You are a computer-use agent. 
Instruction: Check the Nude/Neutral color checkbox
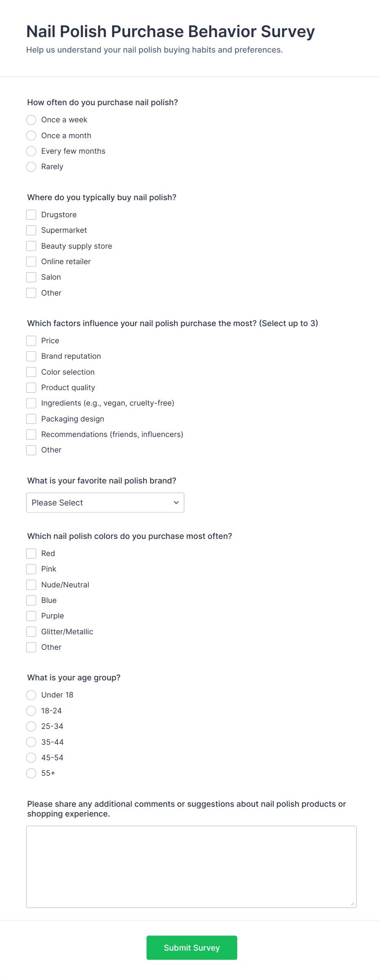tap(31, 585)
